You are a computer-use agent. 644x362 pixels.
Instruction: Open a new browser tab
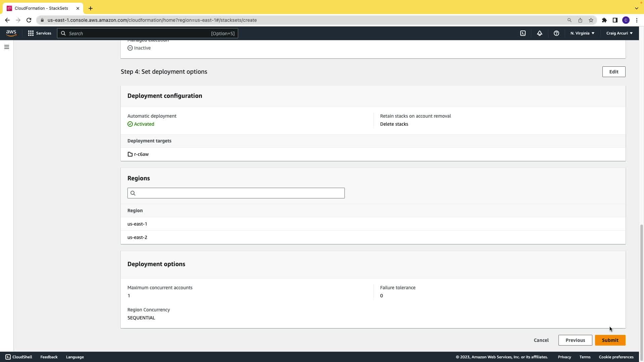click(91, 8)
